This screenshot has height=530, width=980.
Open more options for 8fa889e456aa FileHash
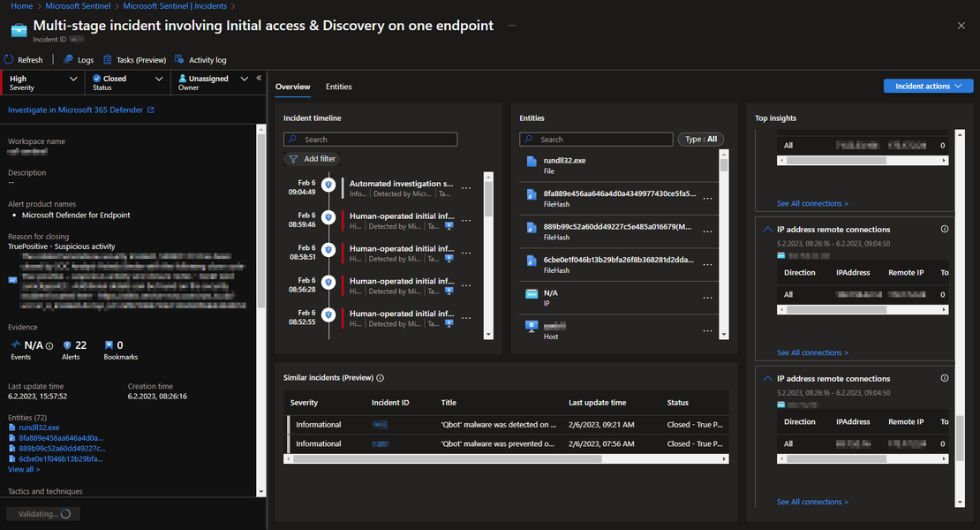[x=707, y=199]
